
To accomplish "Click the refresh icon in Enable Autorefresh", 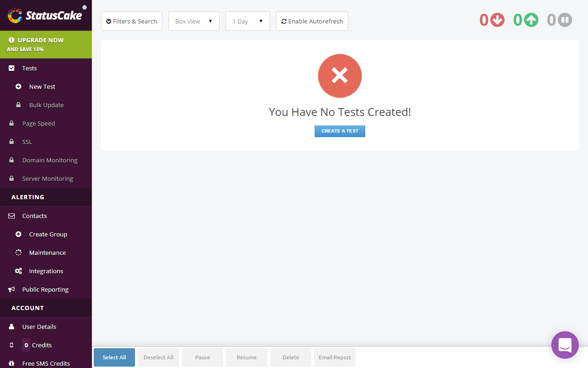I will click(284, 21).
